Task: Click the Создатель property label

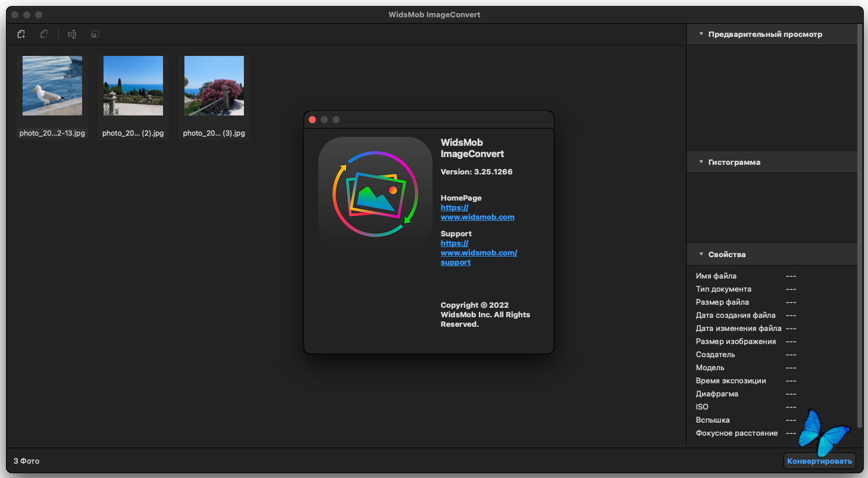Action: 716,355
